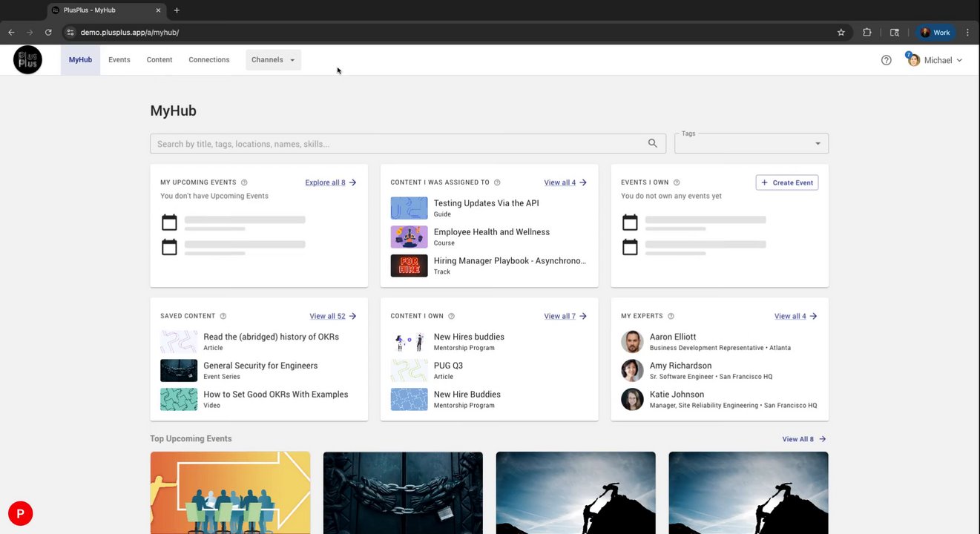Click View all 4 experts link
Image resolution: width=980 pixels, height=534 pixels.
pyautogui.click(x=796, y=316)
